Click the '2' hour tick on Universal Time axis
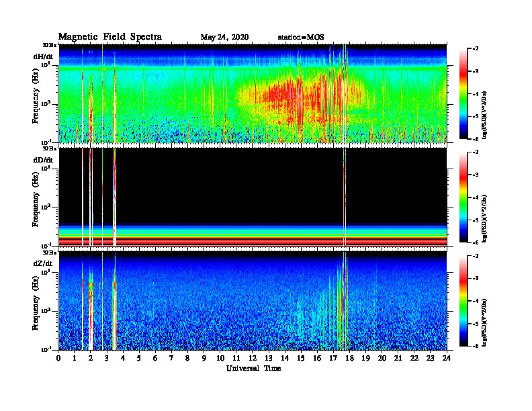Image resolution: width=532 pixels, height=411 pixels. click(x=91, y=358)
